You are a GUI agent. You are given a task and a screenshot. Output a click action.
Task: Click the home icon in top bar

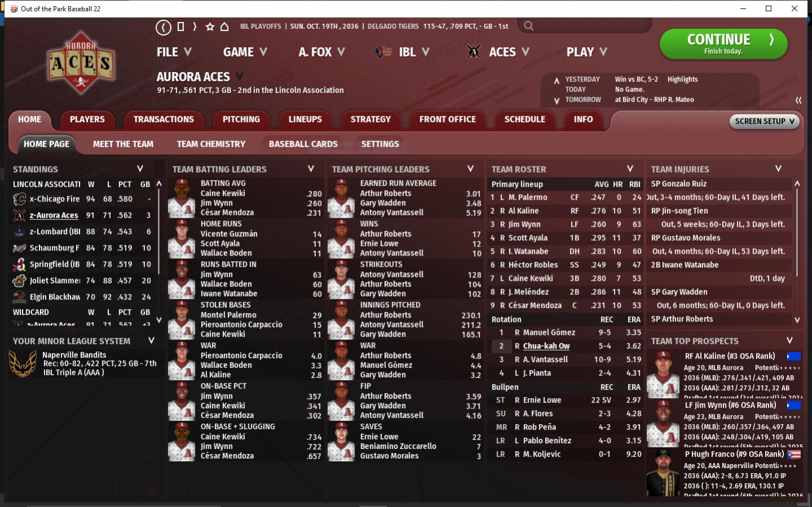point(224,27)
